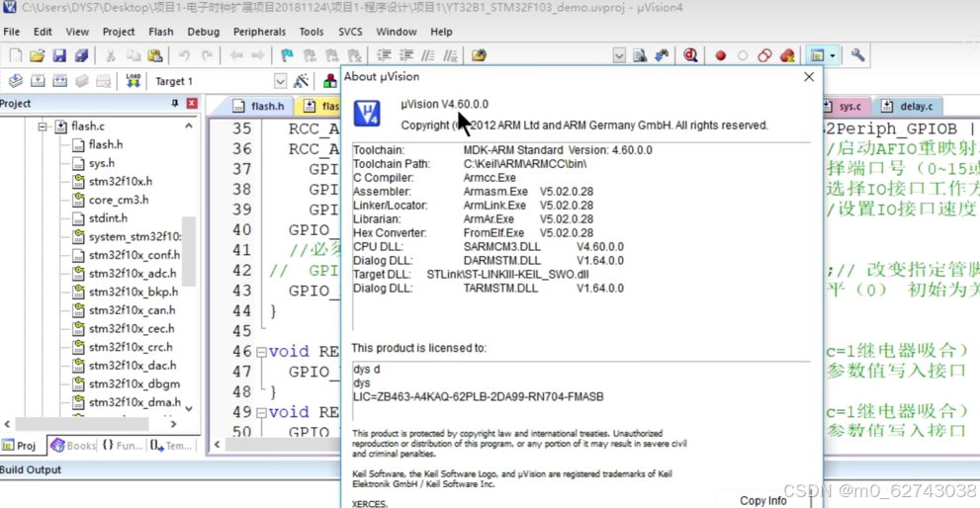
Task: Click the project tree horizontal scroll right arrow
Action: pyautogui.click(x=174, y=424)
